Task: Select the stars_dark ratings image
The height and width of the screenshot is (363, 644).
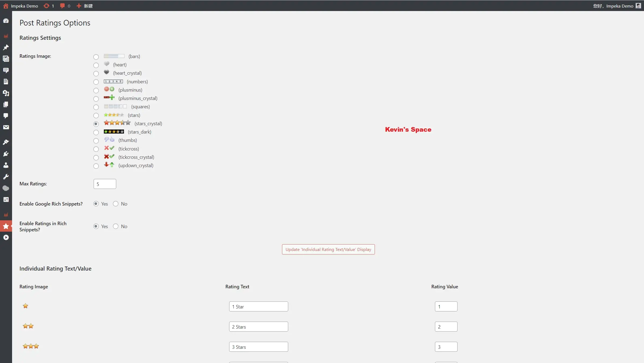Action: pos(96,132)
